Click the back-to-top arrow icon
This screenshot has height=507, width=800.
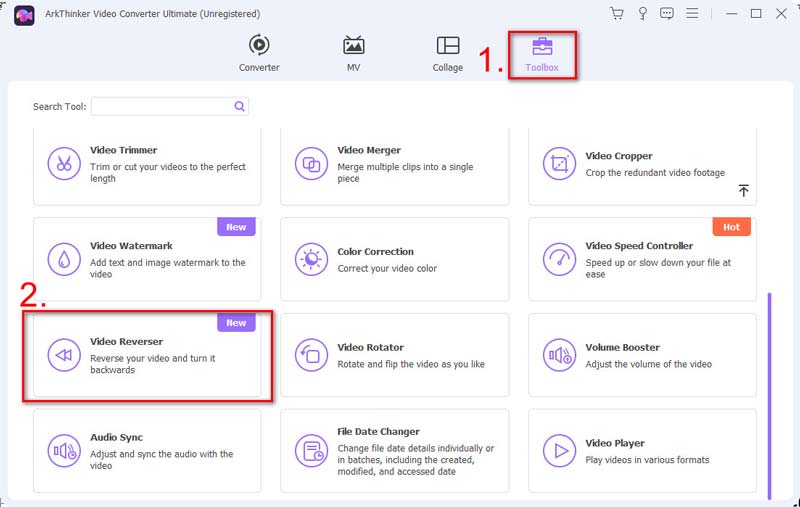click(x=743, y=191)
